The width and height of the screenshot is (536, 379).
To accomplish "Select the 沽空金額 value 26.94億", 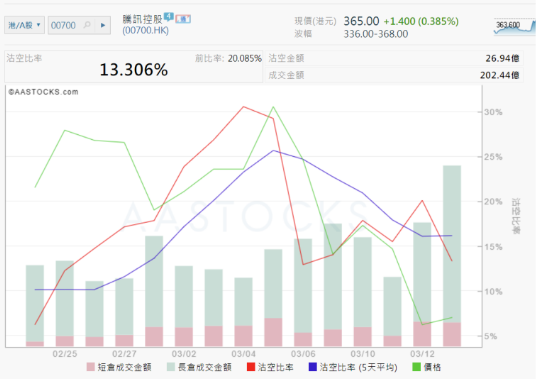I will tap(502, 58).
